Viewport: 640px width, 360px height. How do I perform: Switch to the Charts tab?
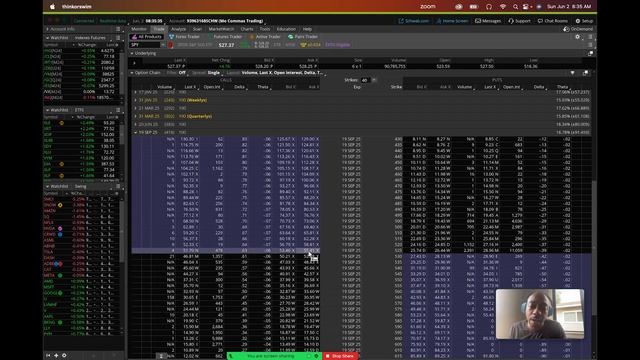click(247, 29)
